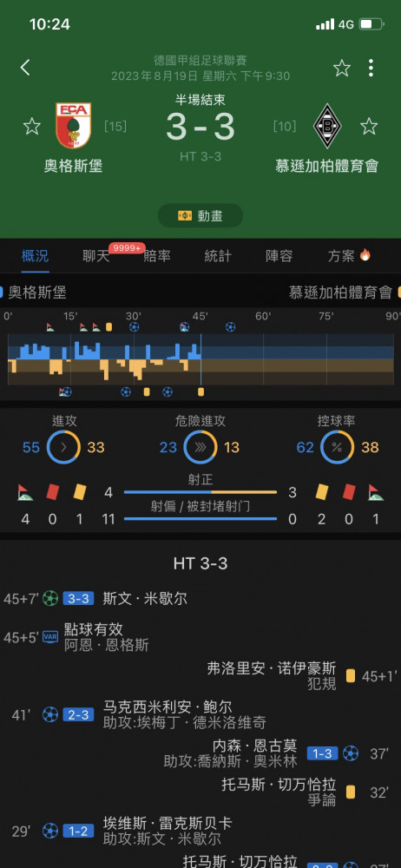Tap the 控球率 possession percent circle
This screenshot has width=401, height=868.
click(x=337, y=447)
